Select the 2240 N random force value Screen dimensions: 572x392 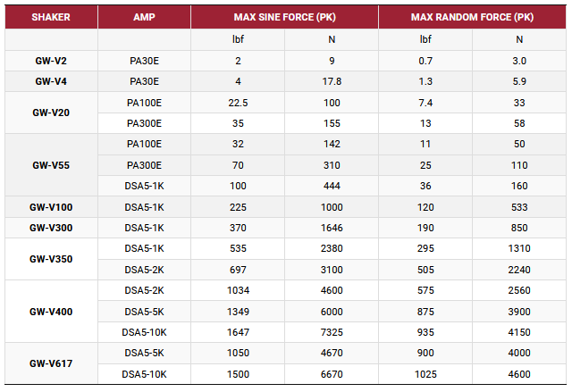click(519, 270)
